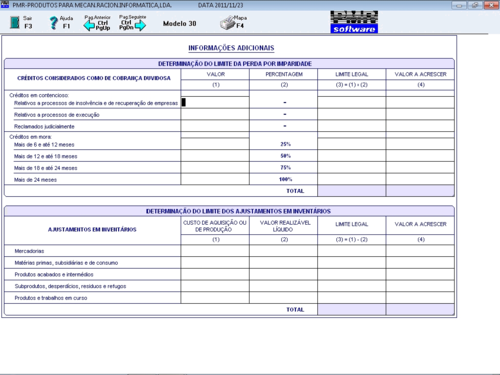The width and height of the screenshot is (500, 375).
Task: Select cost field for Produtos e trabalhos em curso
Action: pos(215,298)
